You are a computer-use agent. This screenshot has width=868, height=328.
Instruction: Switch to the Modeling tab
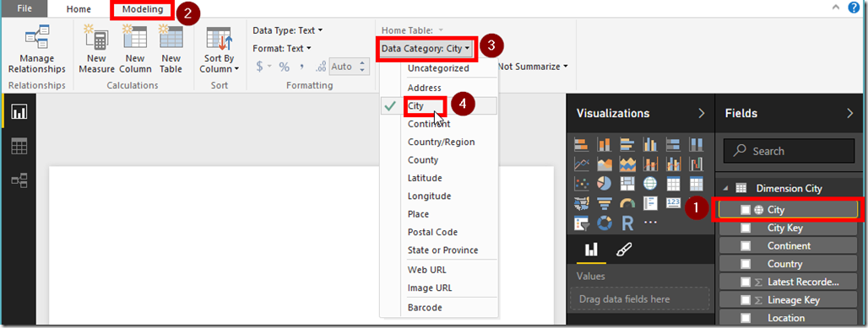pyautogui.click(x=143, y=9)
